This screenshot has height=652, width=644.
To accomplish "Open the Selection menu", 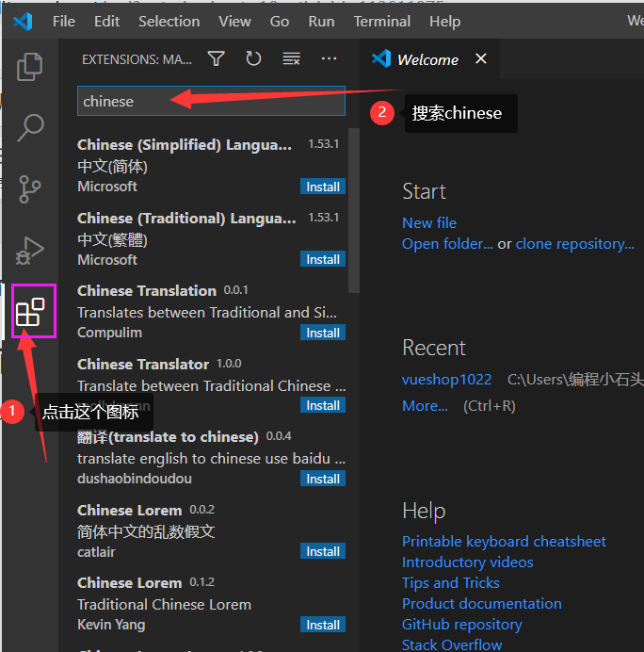I will click(x=169, y=22).
